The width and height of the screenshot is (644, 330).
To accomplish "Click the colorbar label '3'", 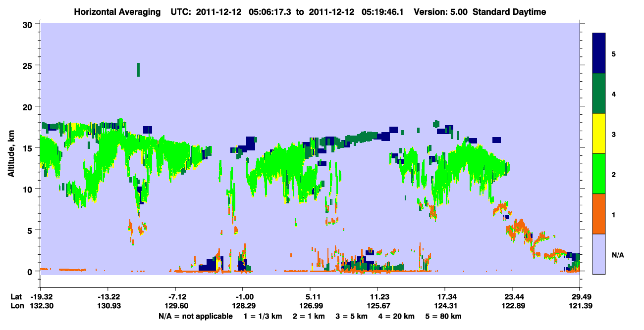I will click(x=614, y=135).
